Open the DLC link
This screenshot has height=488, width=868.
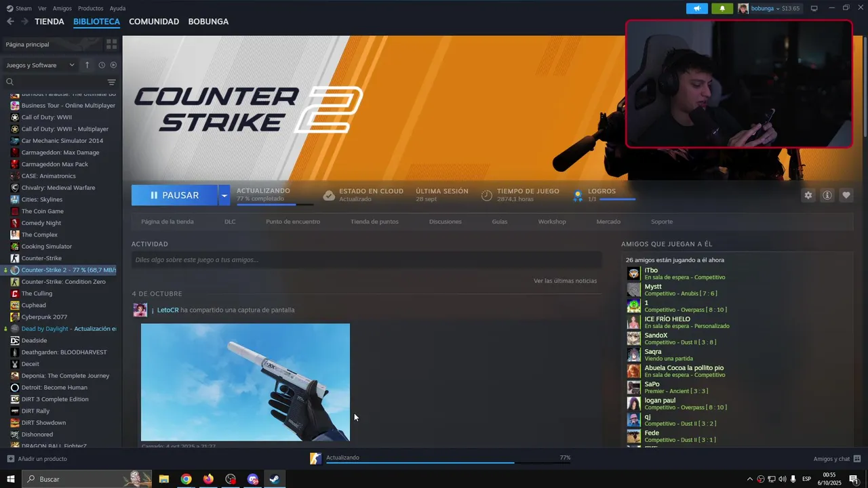click(230, 222)
